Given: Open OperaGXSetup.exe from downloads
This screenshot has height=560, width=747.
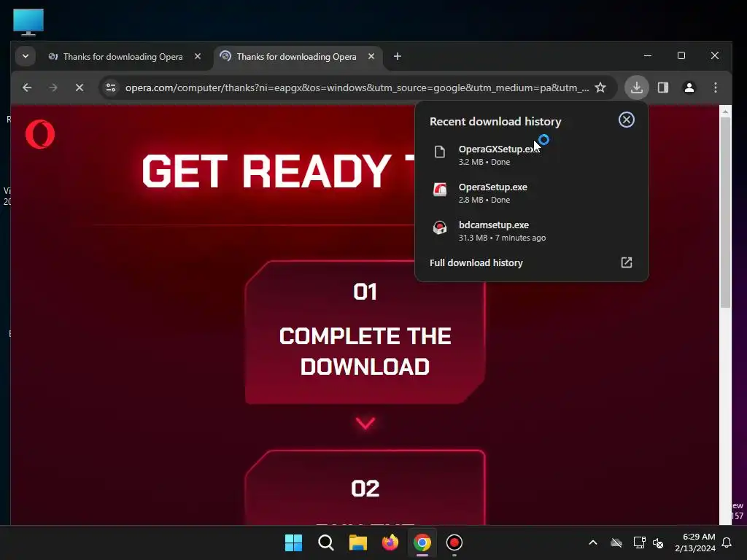Looking at the screenshot, I should (x=532, y=155).
